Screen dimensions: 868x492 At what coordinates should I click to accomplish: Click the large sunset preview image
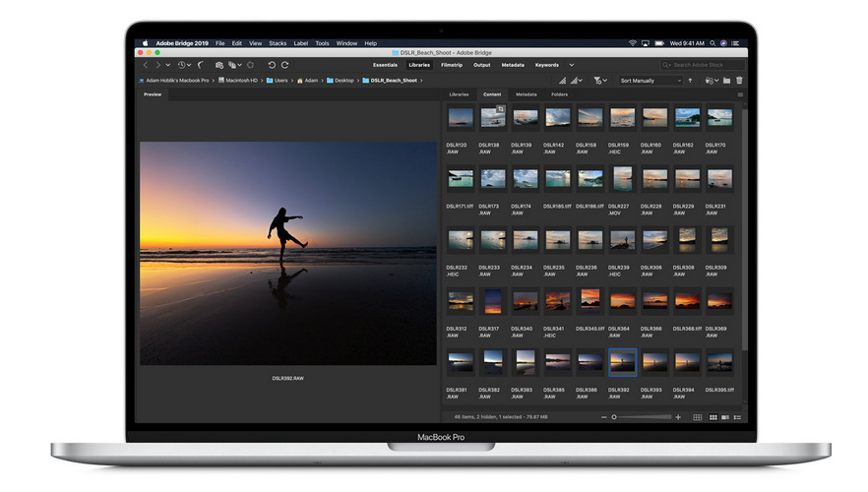tap(287, 254)
